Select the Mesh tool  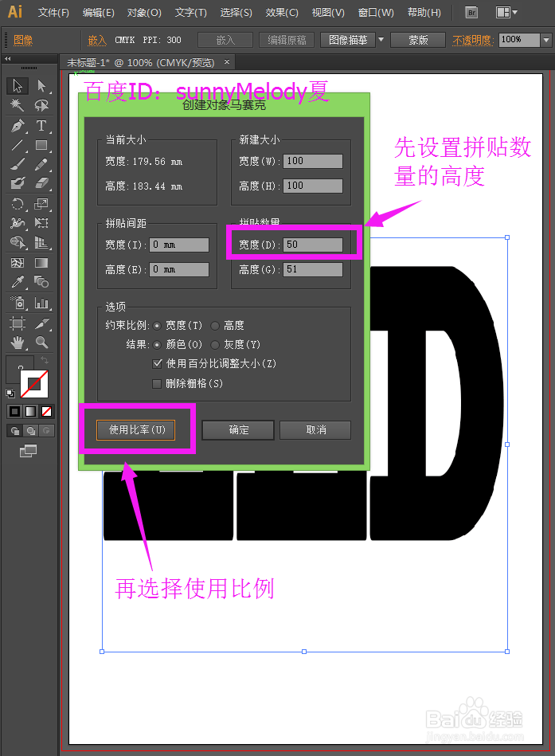coord(18,263)
